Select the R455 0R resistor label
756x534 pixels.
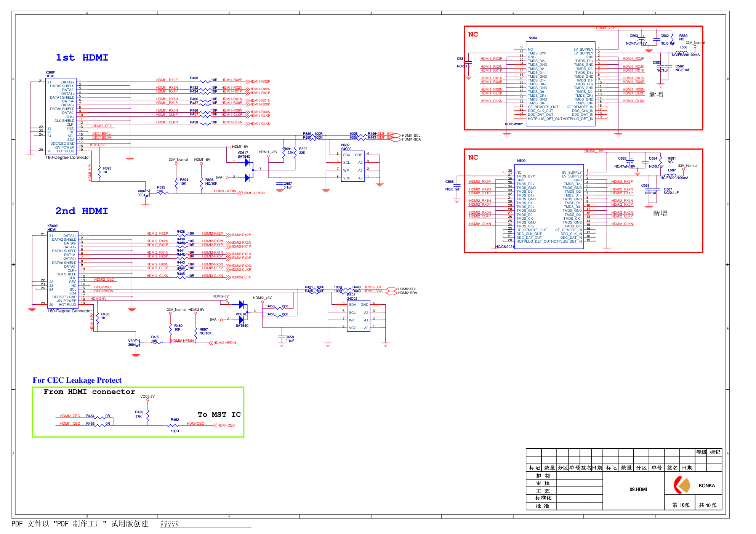click(98, 424)
